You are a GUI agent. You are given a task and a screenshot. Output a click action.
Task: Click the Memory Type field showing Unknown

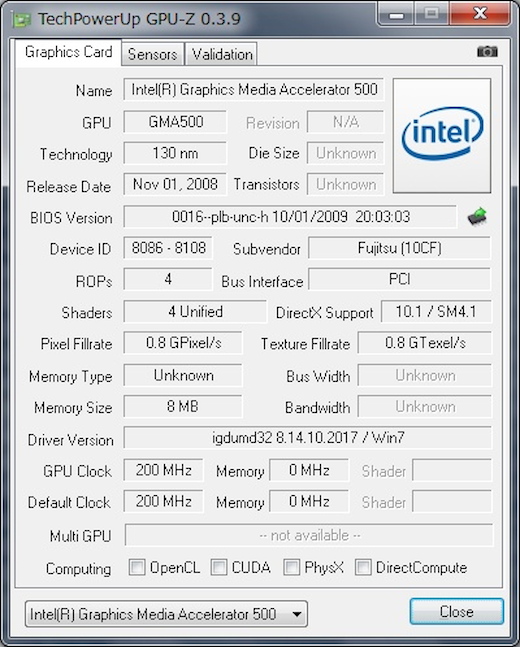tap(183, 375)
